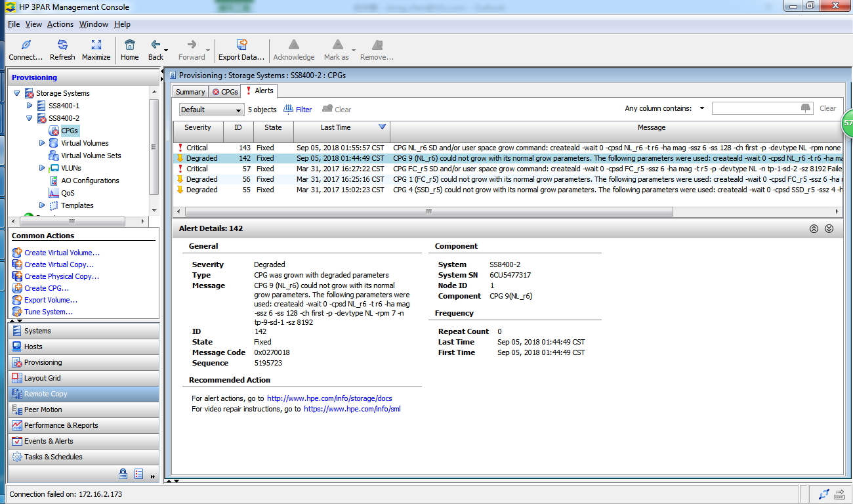This screenshot has width=853, height=504.
Task: Open the Systems manager pane
Action: pos(83,331)
